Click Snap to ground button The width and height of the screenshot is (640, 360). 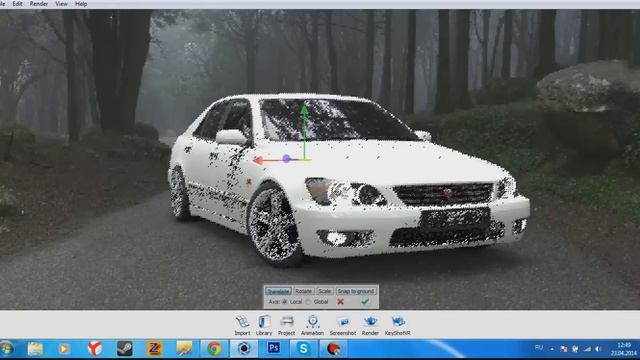[356, 291]
